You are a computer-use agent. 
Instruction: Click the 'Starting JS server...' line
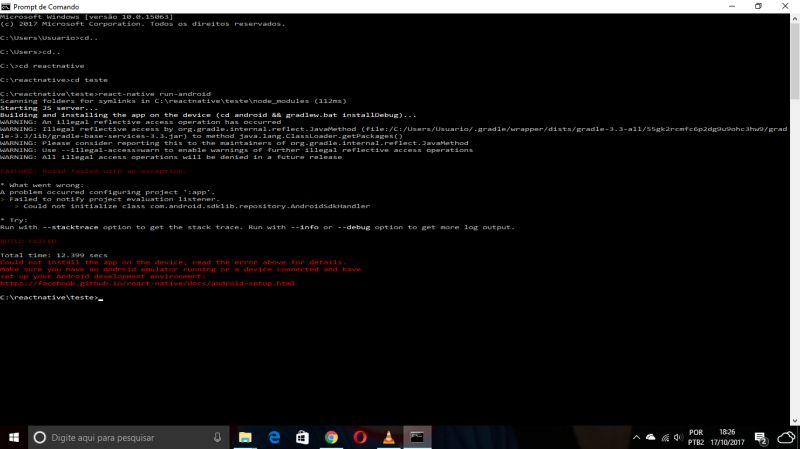49,108
